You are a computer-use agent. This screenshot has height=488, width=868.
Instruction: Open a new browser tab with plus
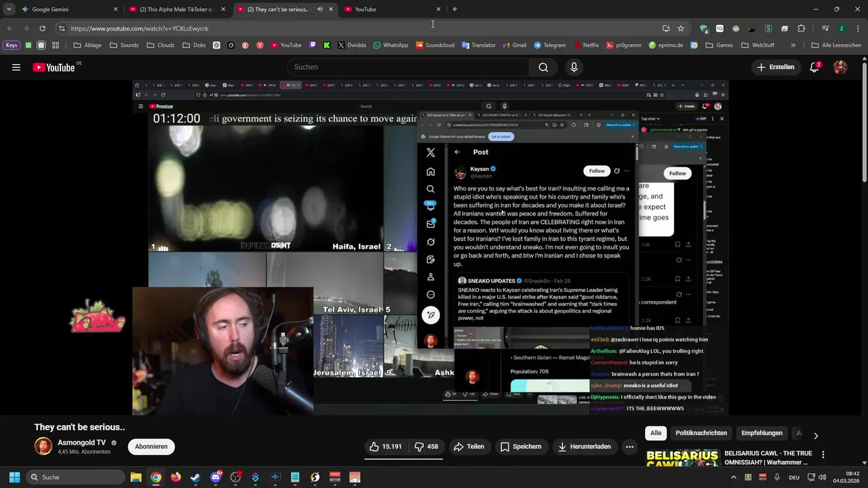pos(454,9)
